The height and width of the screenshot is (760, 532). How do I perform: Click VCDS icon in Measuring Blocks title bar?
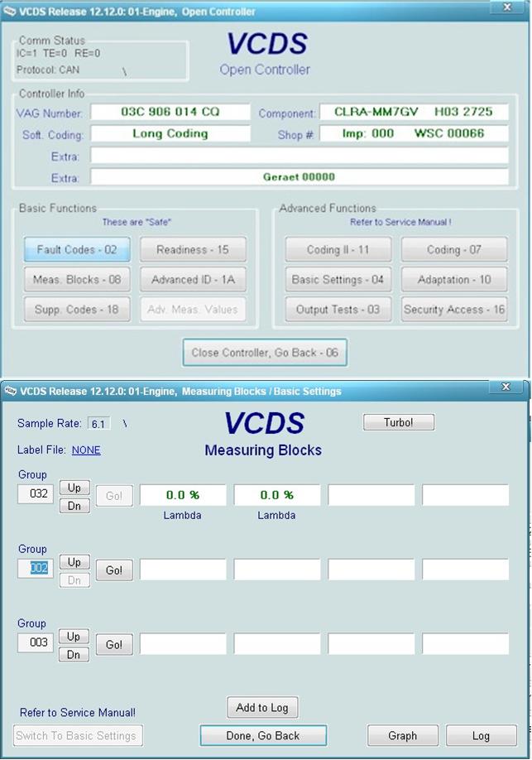(x=10, y=391)
